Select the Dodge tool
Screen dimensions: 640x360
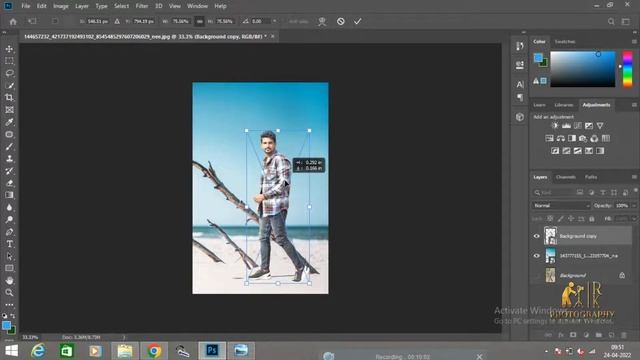tap(9, 220)
